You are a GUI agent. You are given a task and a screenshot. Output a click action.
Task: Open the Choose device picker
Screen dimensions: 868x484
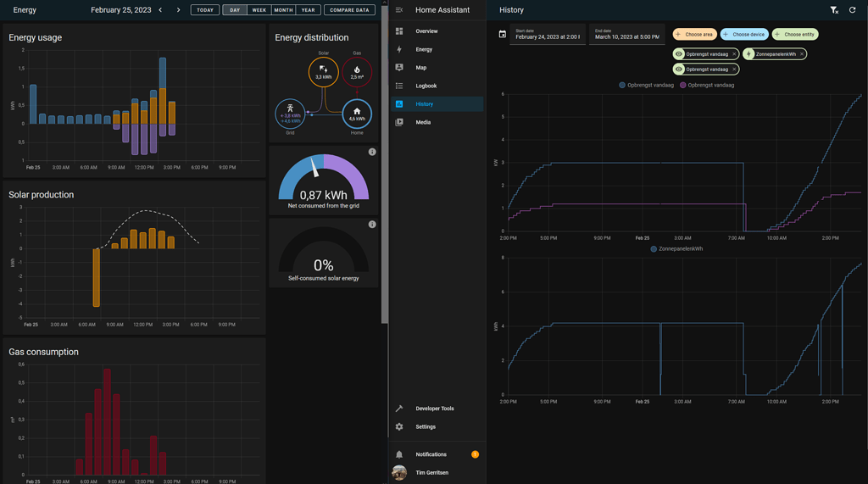click(x=744, y=35)
